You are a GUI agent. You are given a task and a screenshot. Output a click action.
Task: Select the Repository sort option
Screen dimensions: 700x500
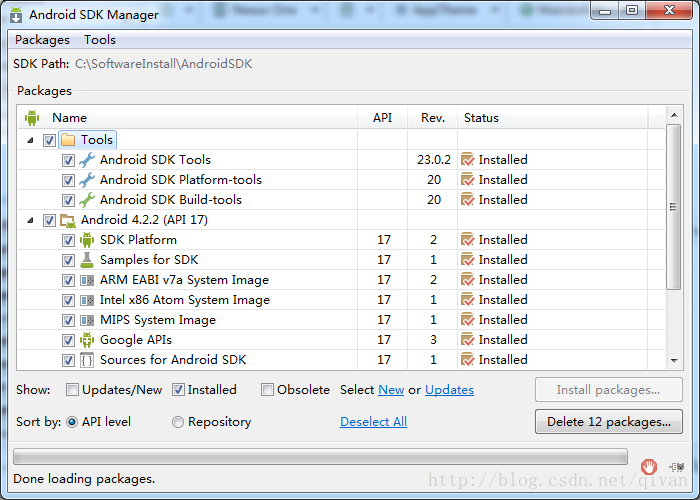[x=178, y=422]
